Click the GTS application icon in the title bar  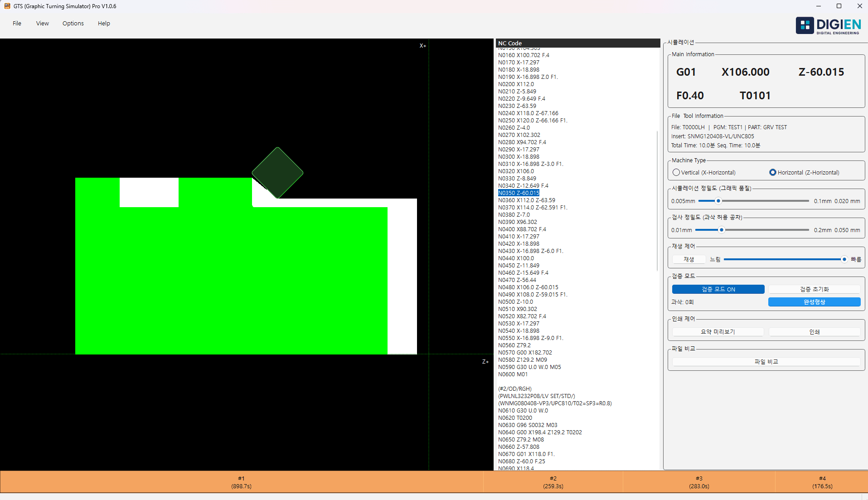[x=6, y=6]
